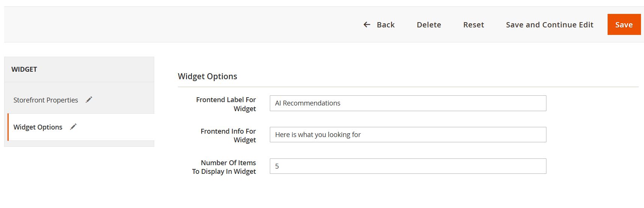The image size is (644, 208).
Task: Go back using the Back button label
Action: 385,25
